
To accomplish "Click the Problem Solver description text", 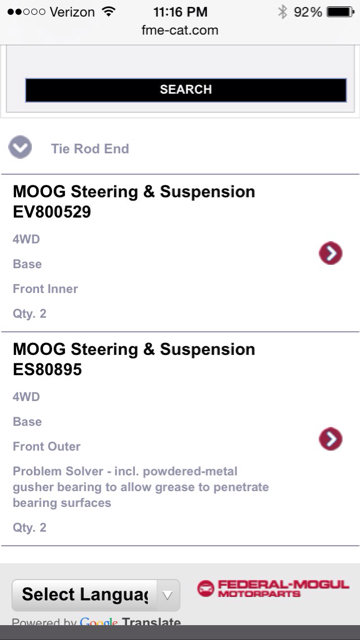I will pos(141,487).
